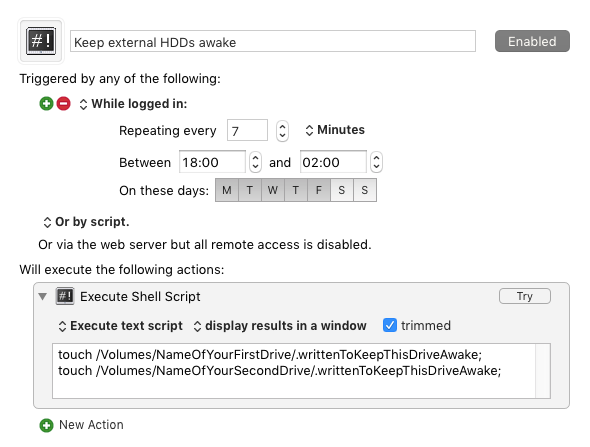Toggle the Enabled macro button
This screenshot has width=590, height=447.
click(532, 41)
